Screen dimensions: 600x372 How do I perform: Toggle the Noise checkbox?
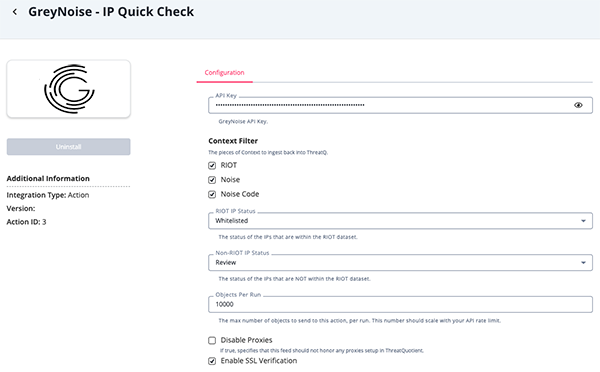coord(212,180)
